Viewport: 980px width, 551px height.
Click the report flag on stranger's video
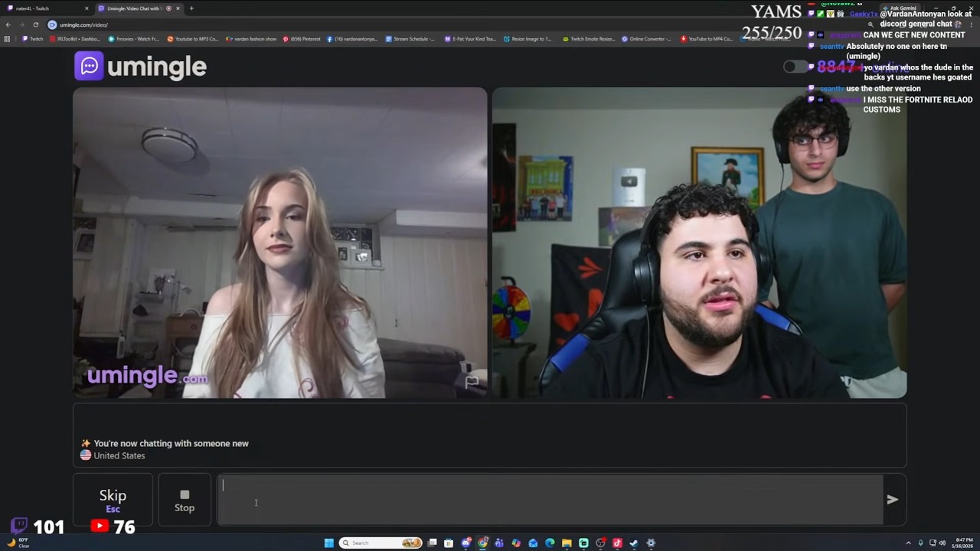(472, 381)
